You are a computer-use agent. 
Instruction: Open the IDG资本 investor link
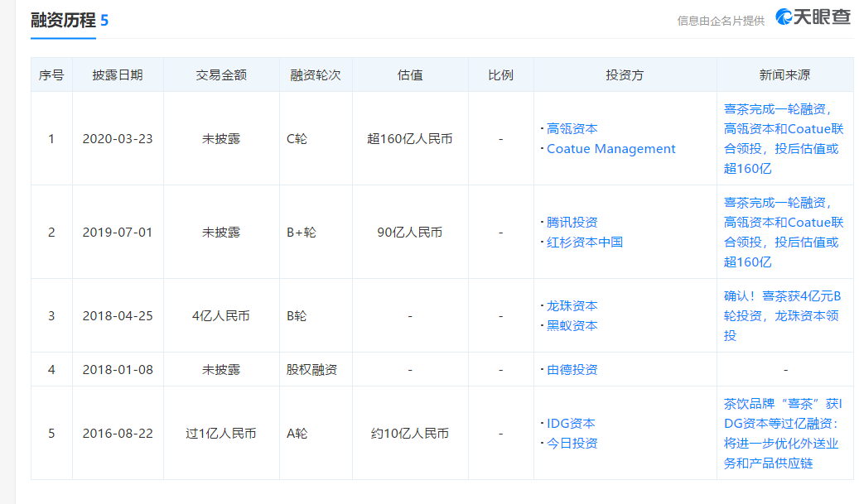point(571,424)
